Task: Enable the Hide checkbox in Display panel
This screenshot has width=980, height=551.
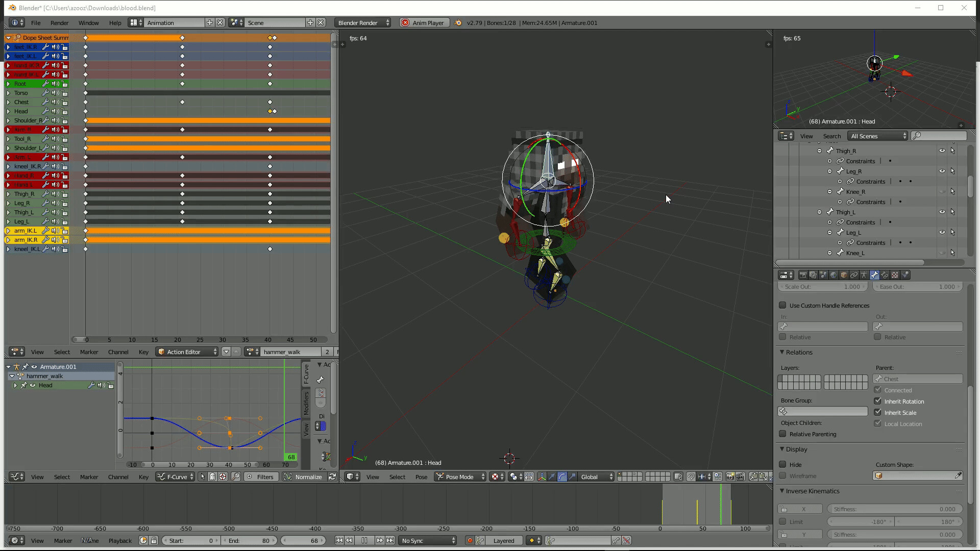Action: coord(783,464)
